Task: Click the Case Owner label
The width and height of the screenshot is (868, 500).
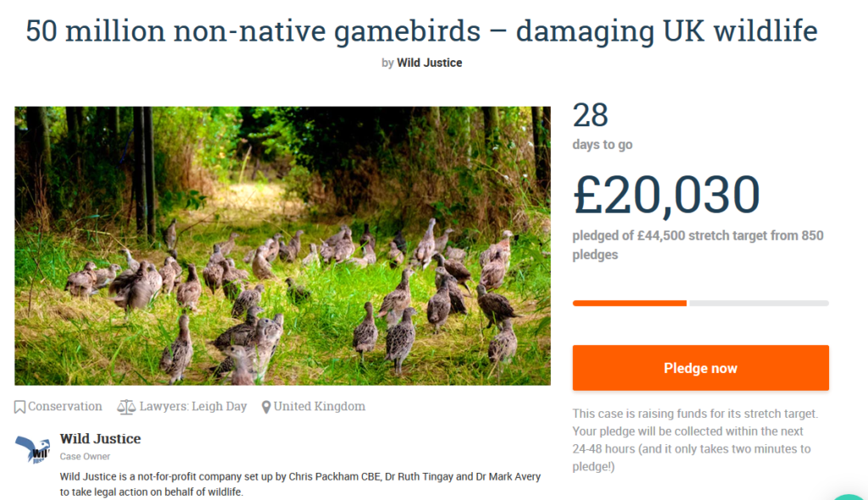Action: pos(85,457)
